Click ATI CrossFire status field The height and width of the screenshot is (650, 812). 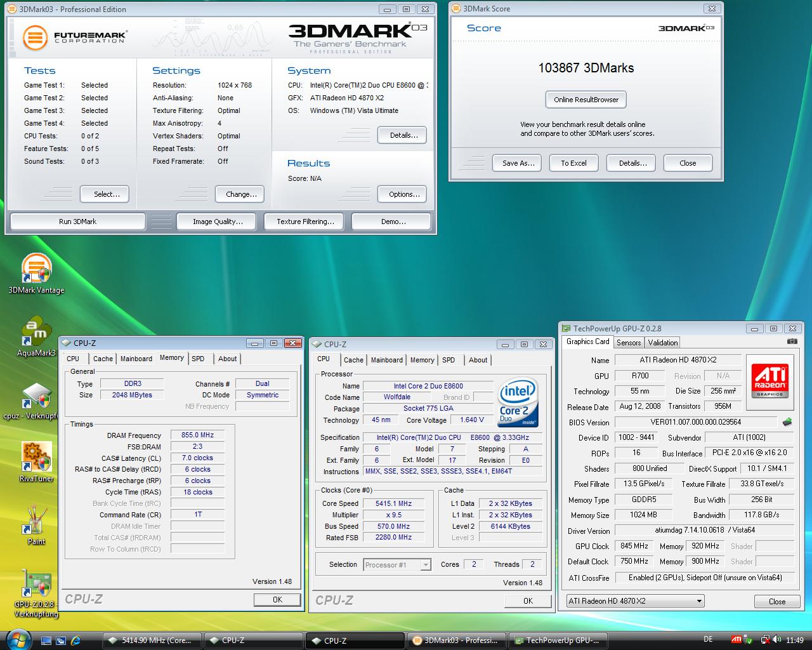[705, 578]
